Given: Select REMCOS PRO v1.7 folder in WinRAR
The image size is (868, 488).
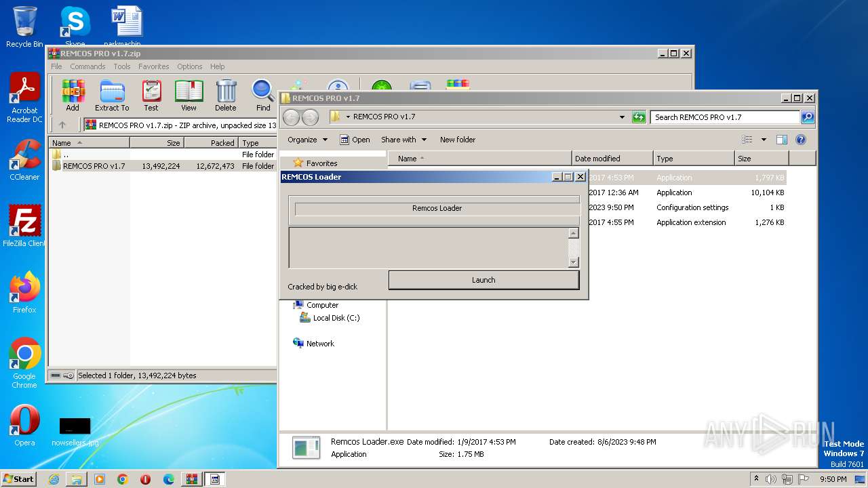Looking at the screenshot, I should tap(163, 166).
